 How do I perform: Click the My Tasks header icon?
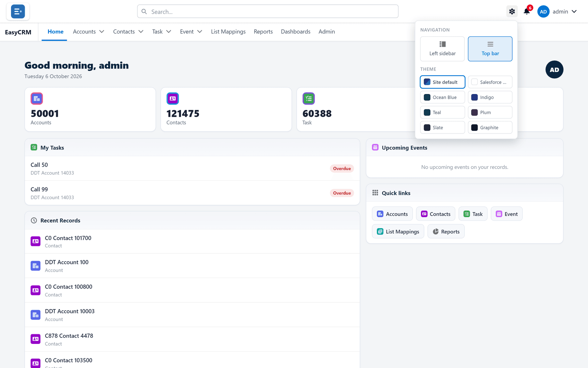(34, 147)
